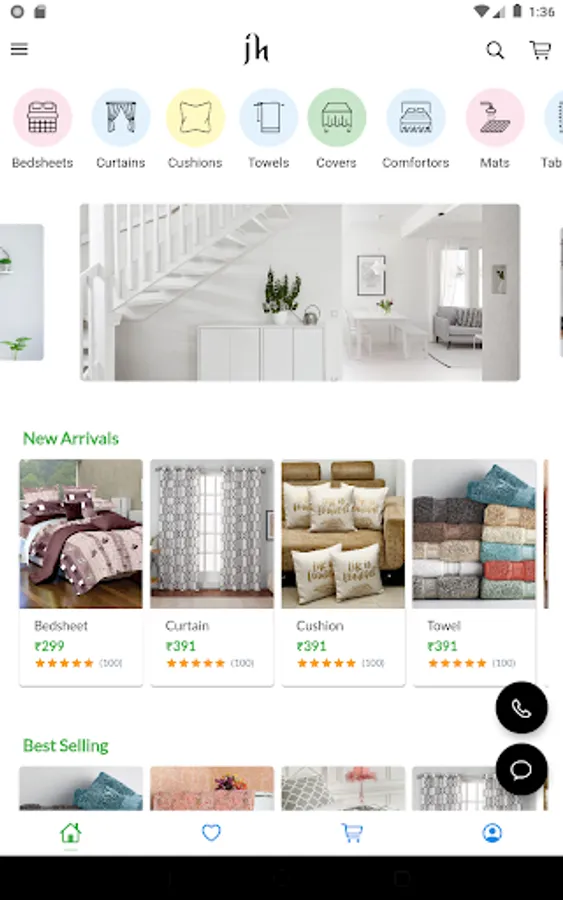
Task: Tap the phone call floating button
Action: (521, 708)
